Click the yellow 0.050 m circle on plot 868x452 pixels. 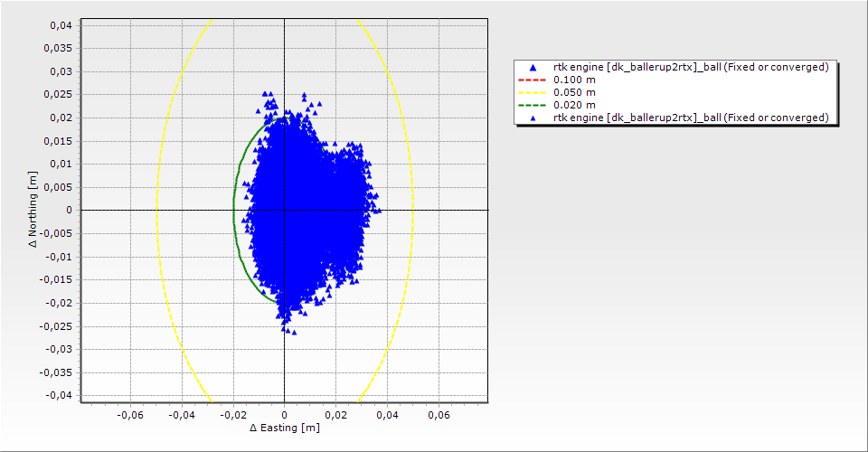156,211
